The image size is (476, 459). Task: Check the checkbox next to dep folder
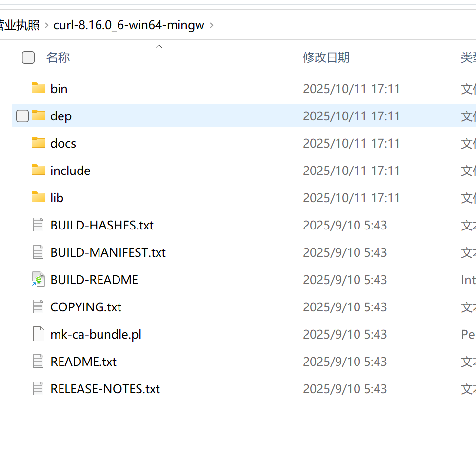click(x=22, y=115)
